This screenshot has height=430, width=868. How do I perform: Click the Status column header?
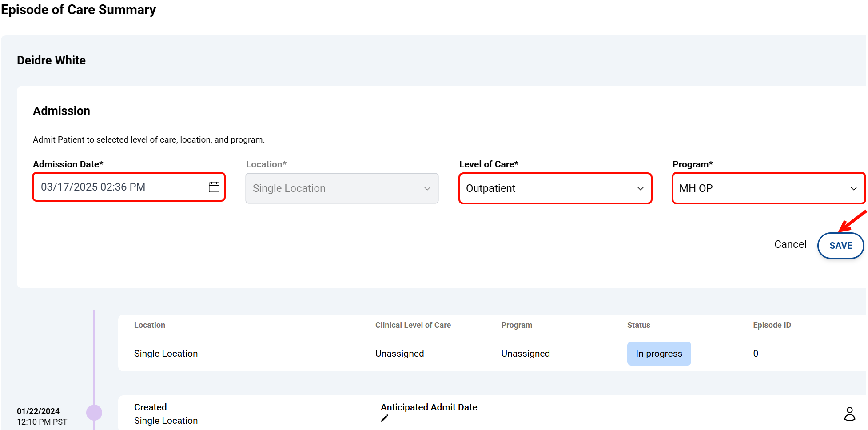(638, 325)
